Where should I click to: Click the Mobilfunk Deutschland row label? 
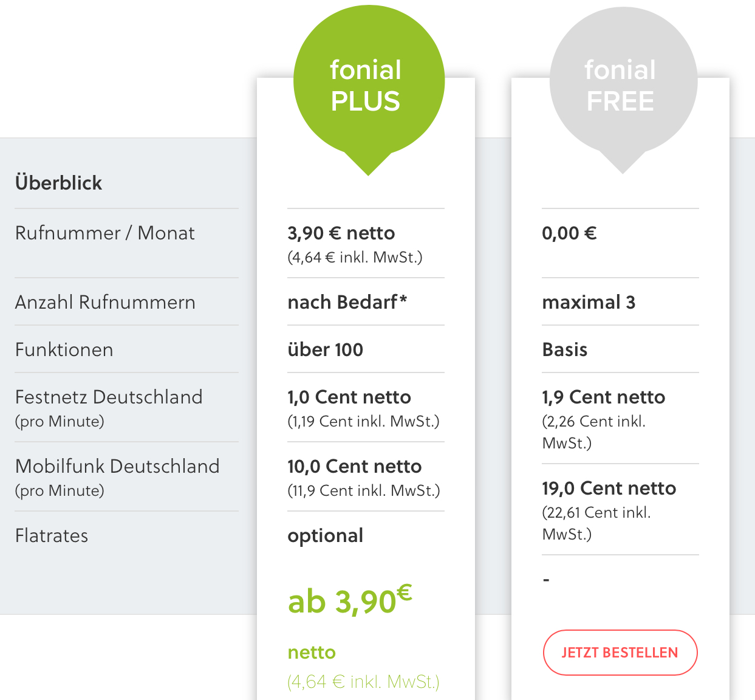coord(117,466)
